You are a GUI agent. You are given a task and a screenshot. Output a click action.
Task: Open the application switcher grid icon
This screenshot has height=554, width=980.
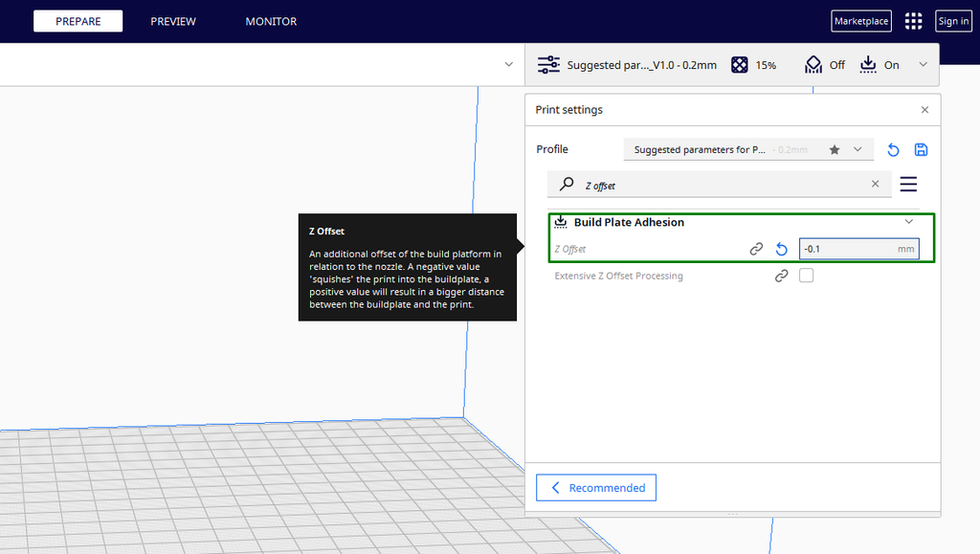(913, 21)
